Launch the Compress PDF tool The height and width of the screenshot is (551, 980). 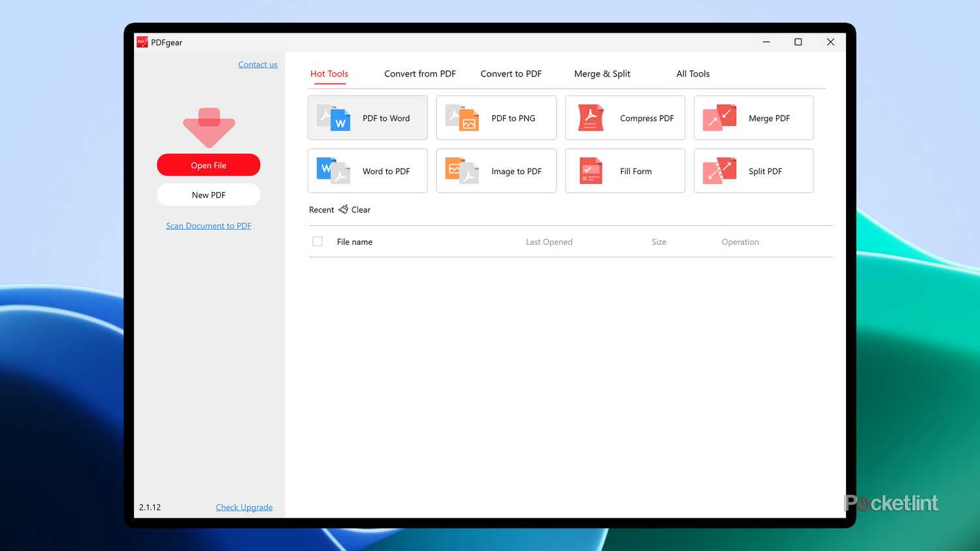pyautogui.click(x=625, y=118)
